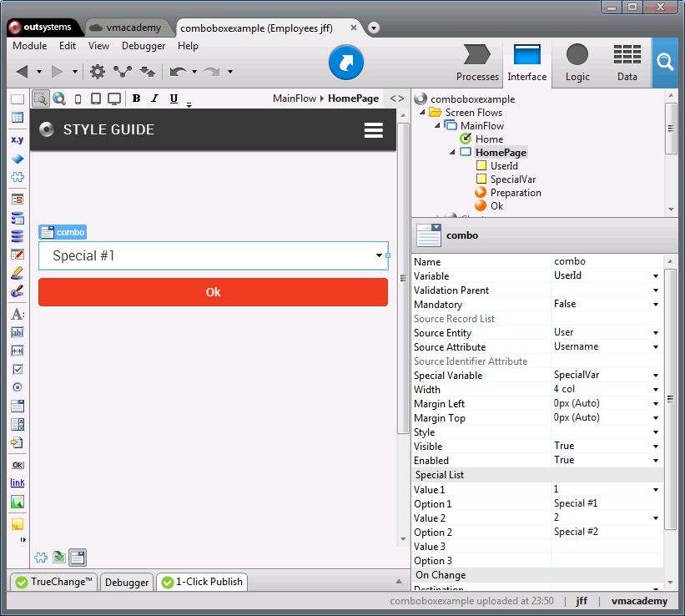Choose the Edit Record widget
The height and width of the screenshot is (616, 685).
18,255
